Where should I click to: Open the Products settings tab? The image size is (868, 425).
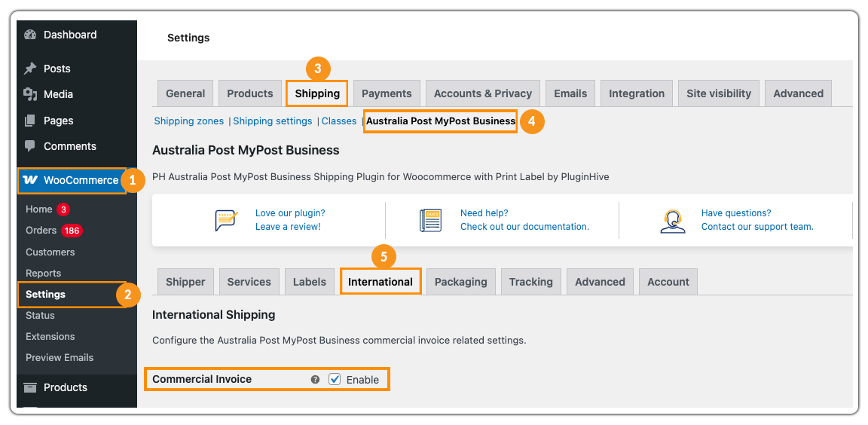click(249, 93)
